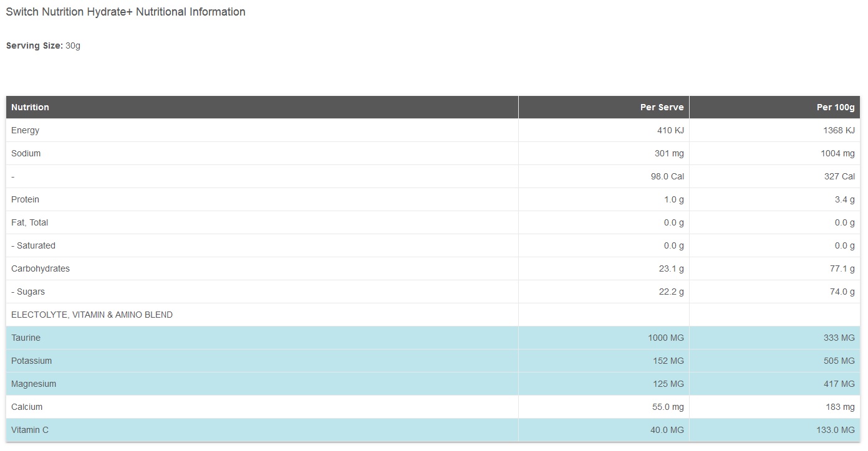The width and height of the screenshot is (868, 451).
Task: Click the 'Switch Nutrition Hydrate+ Nutritional Information' heading
Action: [x=125, y=12]
